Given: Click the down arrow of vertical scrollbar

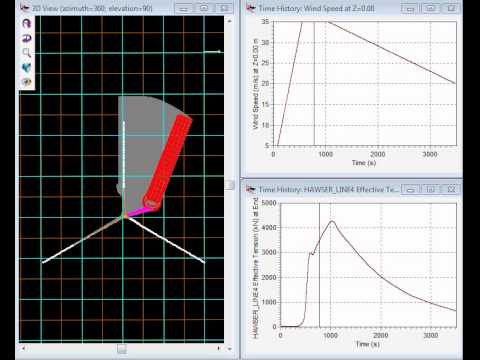Looking at the screenshot, I should coord(229,349).
